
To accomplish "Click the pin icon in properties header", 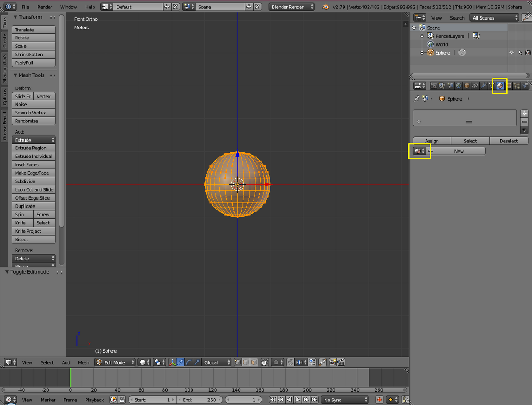I will pyautogui.click(x=417, y=98).
